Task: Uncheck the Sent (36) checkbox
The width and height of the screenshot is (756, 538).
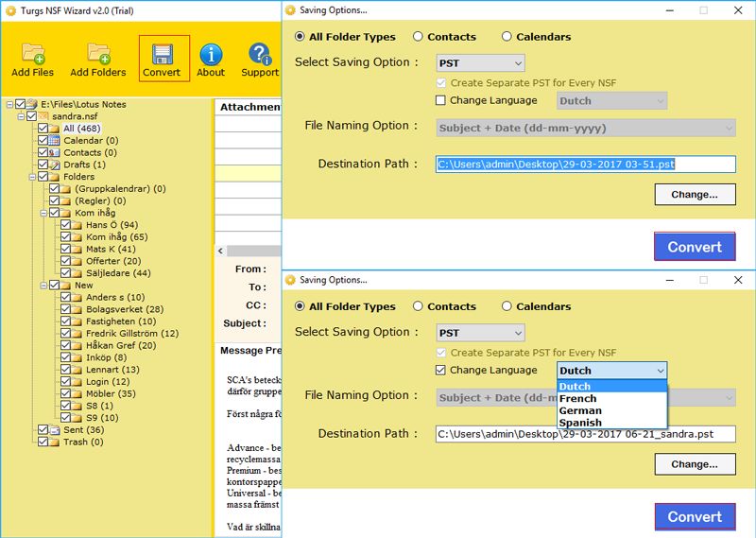Action: click(43, 430)
